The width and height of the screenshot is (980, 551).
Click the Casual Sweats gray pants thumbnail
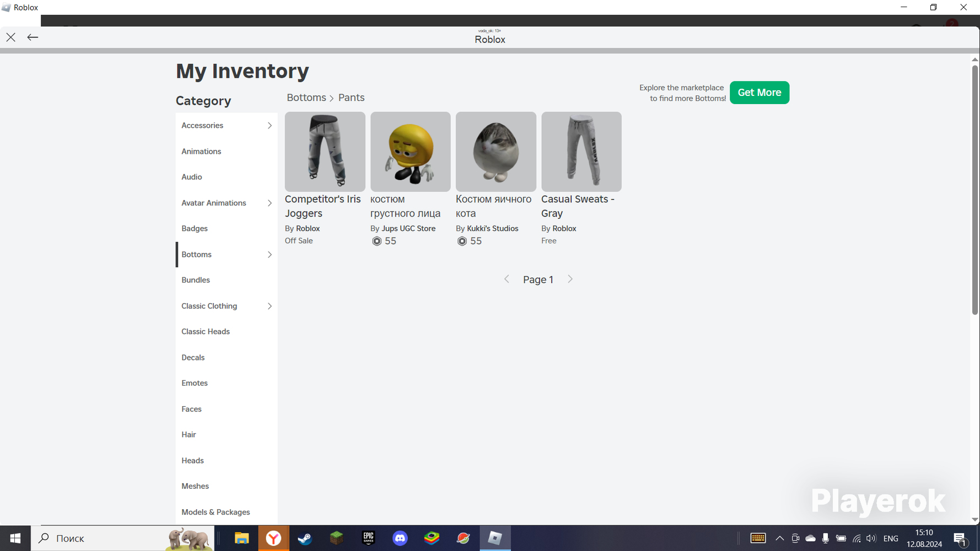point(581,152)
